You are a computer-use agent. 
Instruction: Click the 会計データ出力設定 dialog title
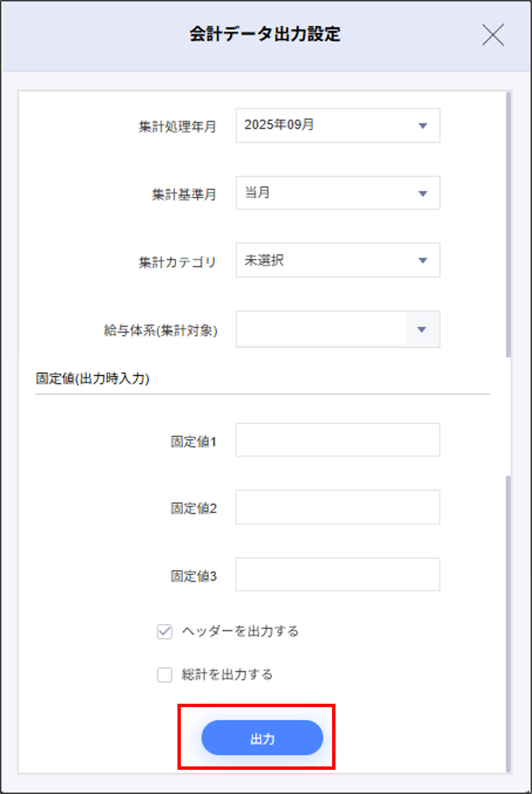[x=266, y=34]
